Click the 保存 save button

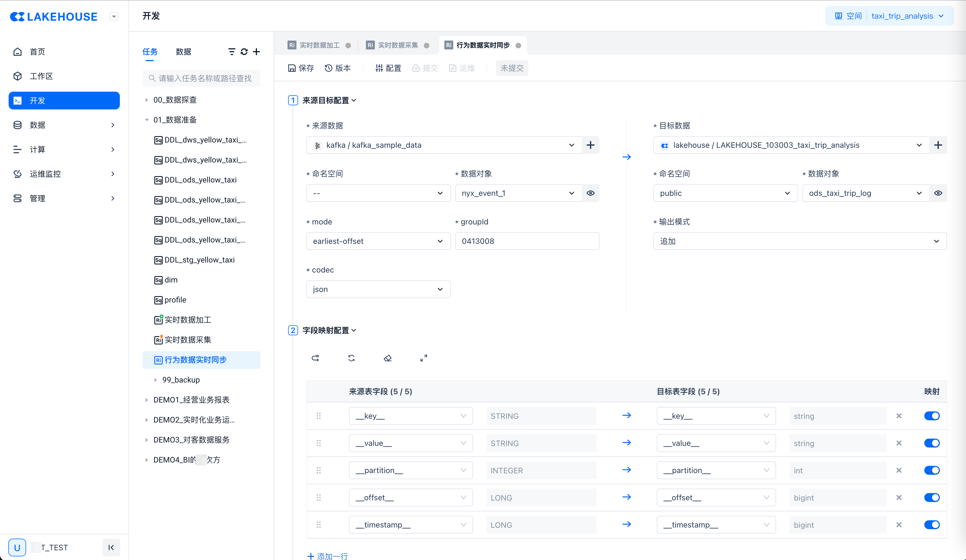301,68
